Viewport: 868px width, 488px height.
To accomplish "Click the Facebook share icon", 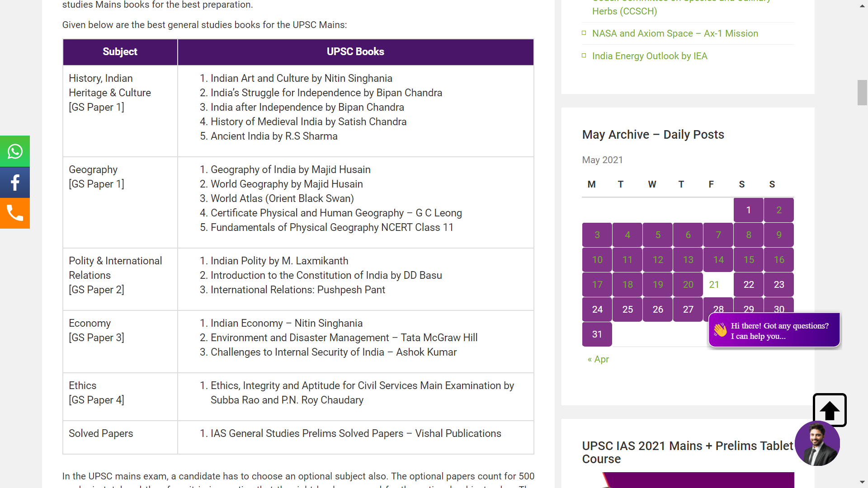I will 15,183.
